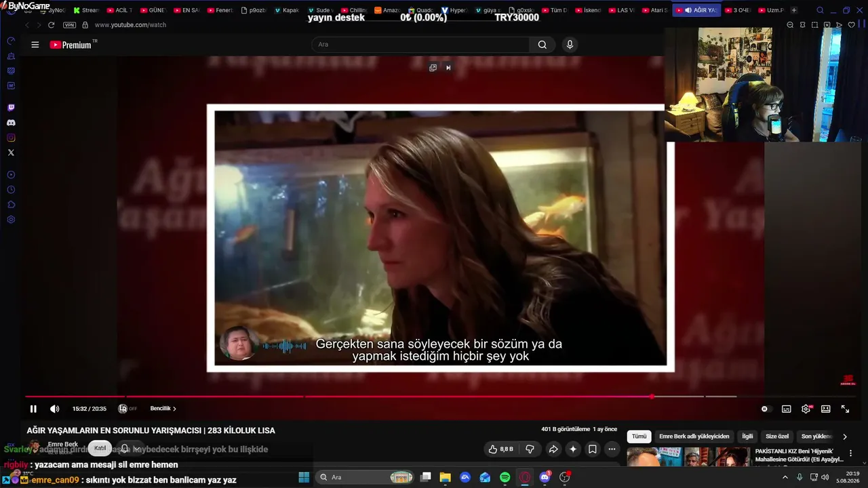Image resolution: width=868 pixels, height=488 pixels.
Task: Open the taskbar clock showing 20:19
Action: 848,477
